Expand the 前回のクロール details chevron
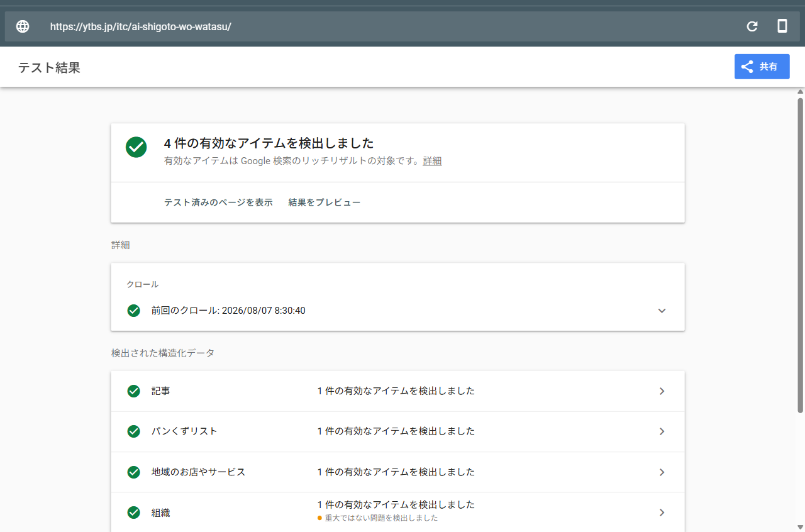This screenshot has height=532, width=805. (662, 311)
